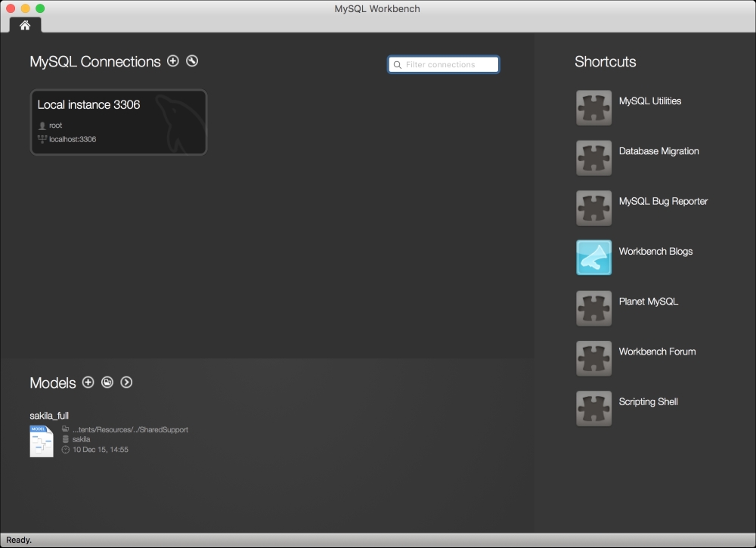Click the Database Migration label

[658, 151]
